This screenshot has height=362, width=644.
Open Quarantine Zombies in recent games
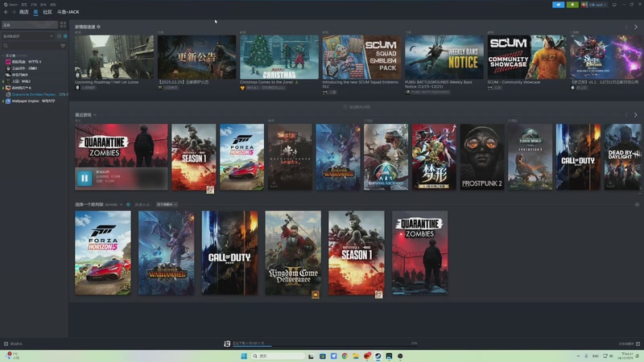tap(122, 146)
